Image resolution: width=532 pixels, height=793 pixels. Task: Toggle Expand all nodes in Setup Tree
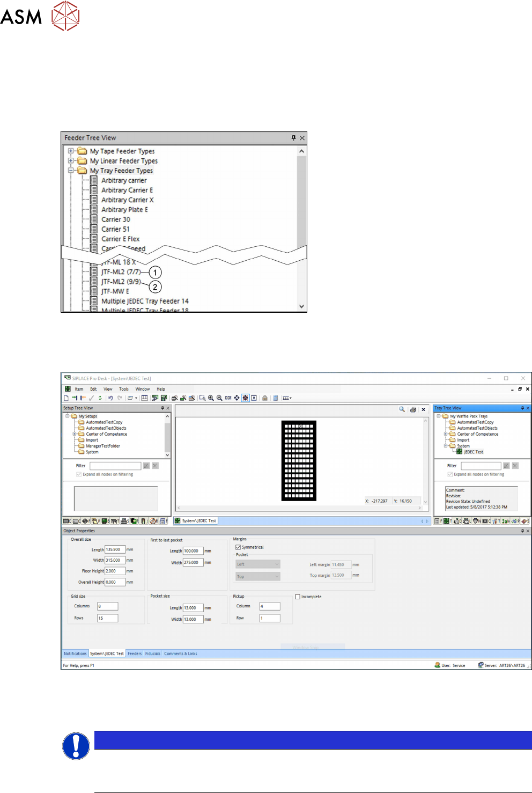[x=79, y=474]
